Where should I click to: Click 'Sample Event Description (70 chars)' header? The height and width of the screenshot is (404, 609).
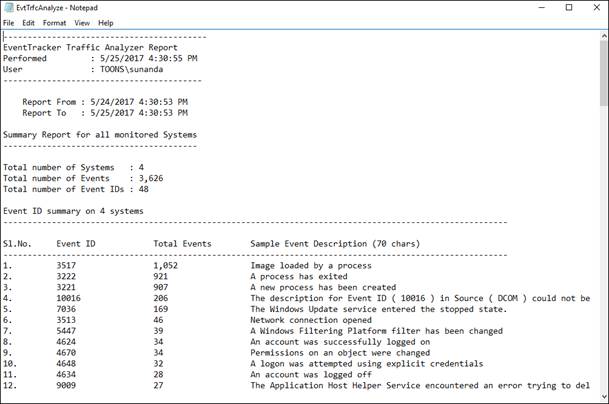point(335,244)
